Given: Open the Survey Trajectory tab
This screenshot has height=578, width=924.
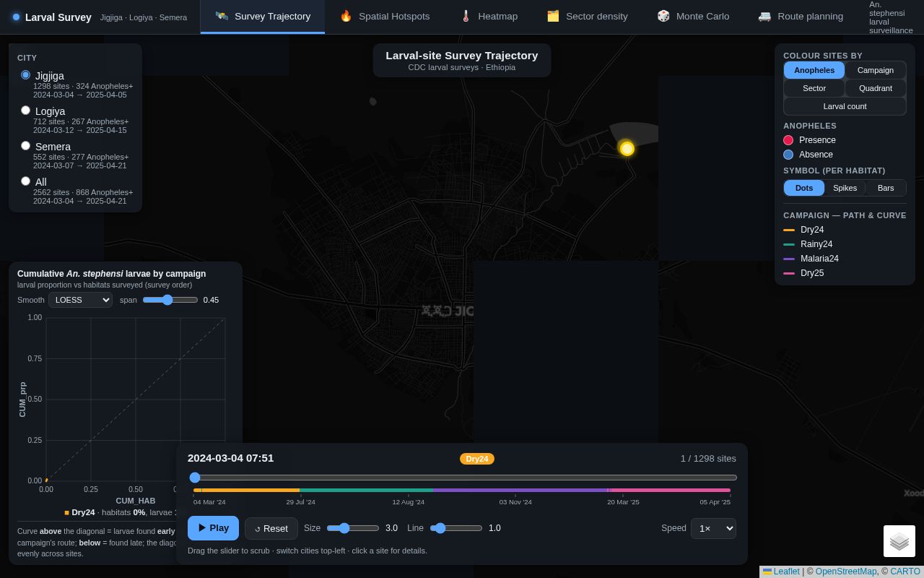Looking at the screenshot, I should (263, 16).
